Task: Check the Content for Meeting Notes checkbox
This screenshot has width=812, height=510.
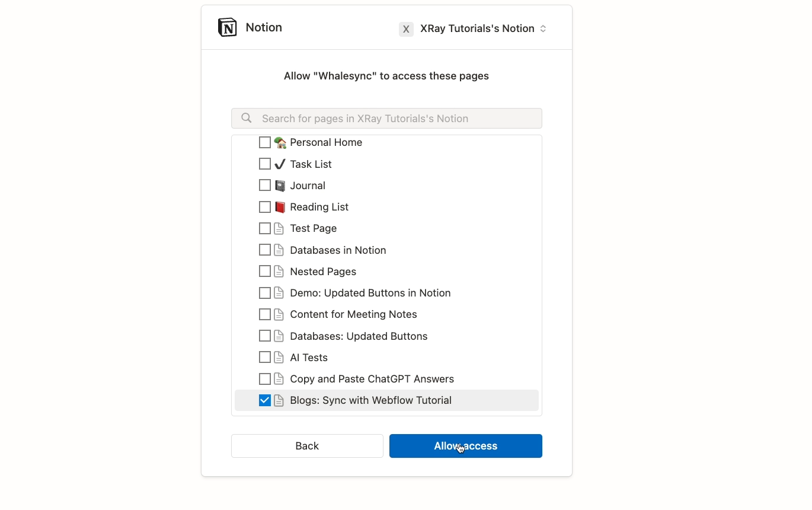Action: [x=265, y=314]
